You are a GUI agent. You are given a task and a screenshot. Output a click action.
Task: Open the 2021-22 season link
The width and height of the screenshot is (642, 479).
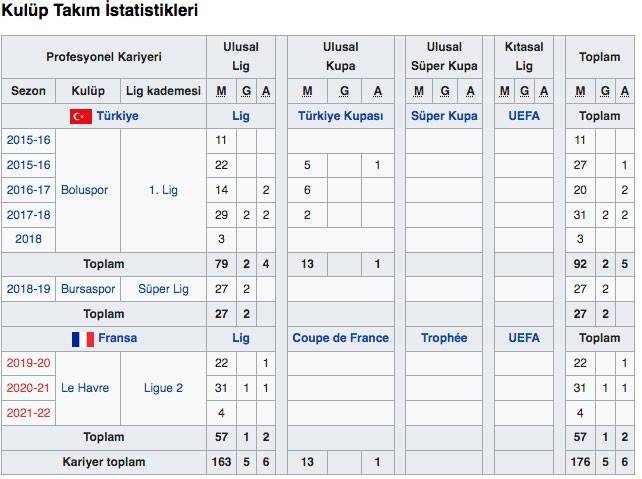coord(28,412)
